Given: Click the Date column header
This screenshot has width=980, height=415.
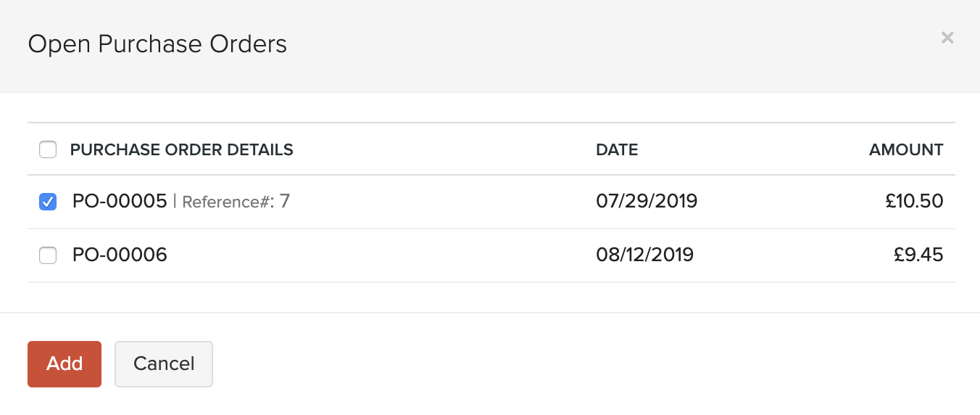Looking at the screenshot, I should (617, 150).
